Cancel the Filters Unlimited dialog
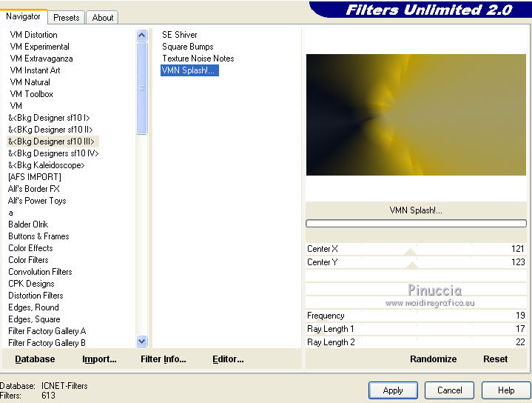This screenshot has width=532, height=403. 450,390
